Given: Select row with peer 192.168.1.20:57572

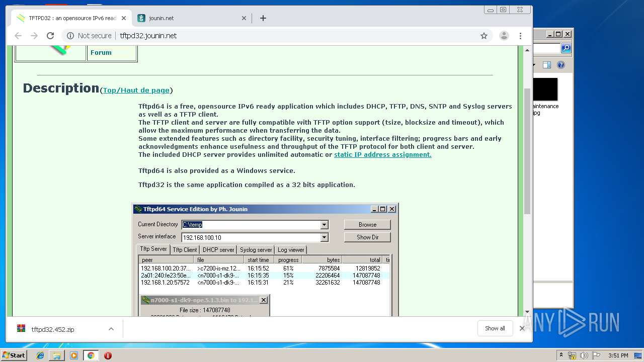Looking at the screenshot, I should [264, 283].
